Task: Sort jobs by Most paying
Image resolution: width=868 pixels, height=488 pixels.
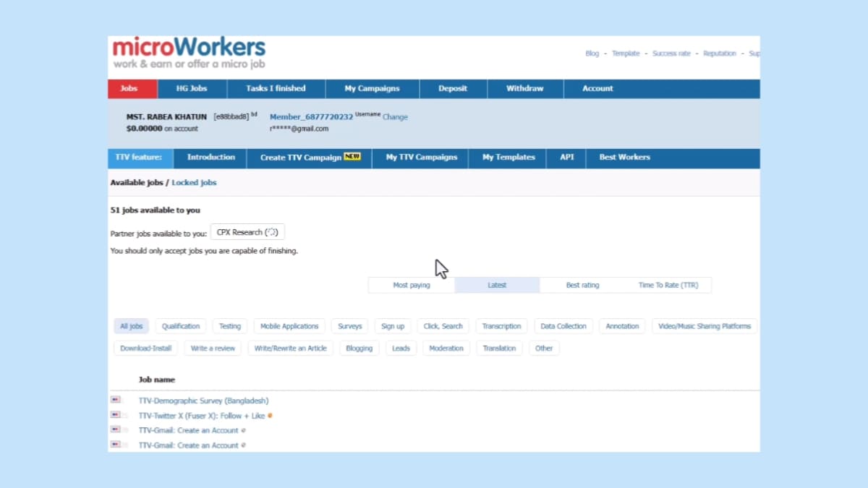Action: click(411, 286)
